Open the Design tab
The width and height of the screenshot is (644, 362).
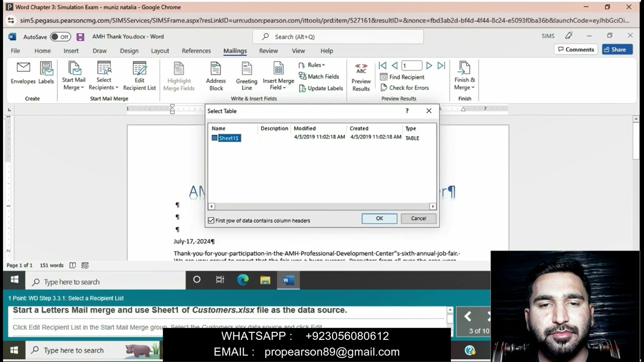129,51
